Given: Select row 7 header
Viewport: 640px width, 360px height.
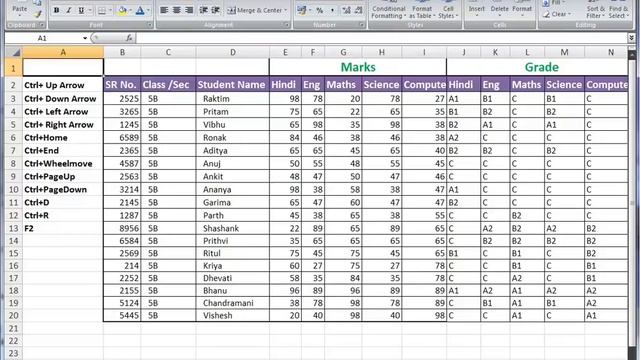Looking at the screenshot, I should (x=13, y=151).
